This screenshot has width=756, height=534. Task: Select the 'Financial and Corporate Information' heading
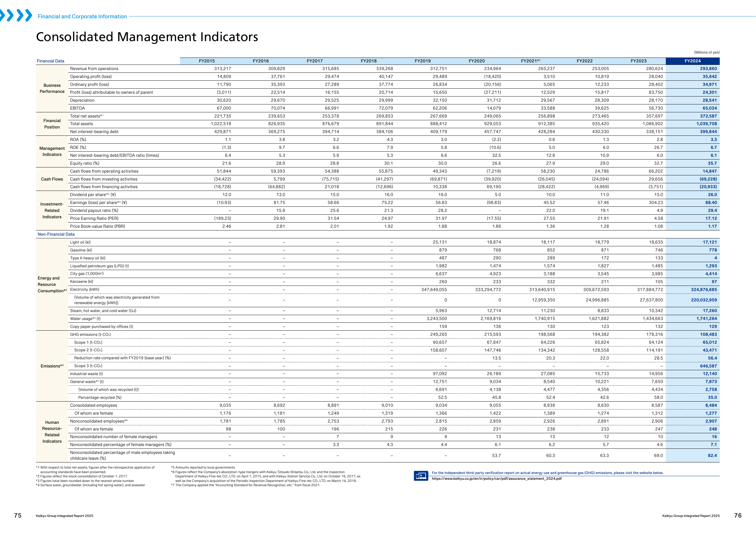coord(82,16)
